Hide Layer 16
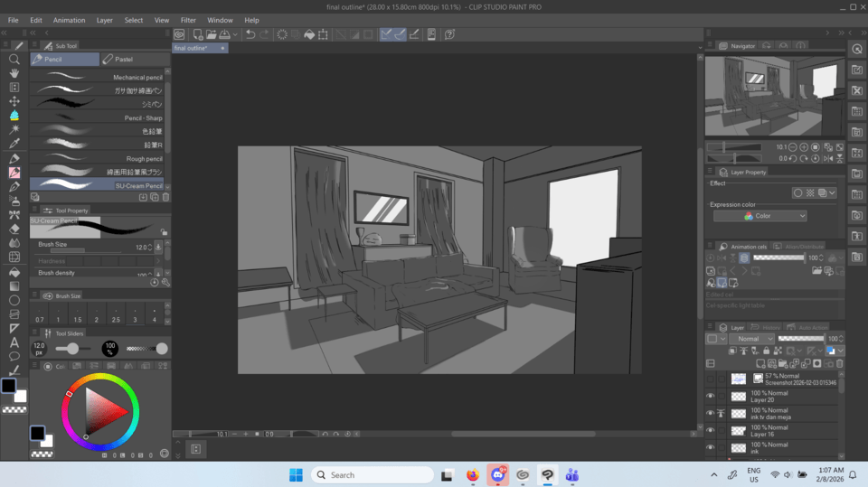Image resolution: width=868 pixels, height=487 pixels. click(x=711, y=431)
